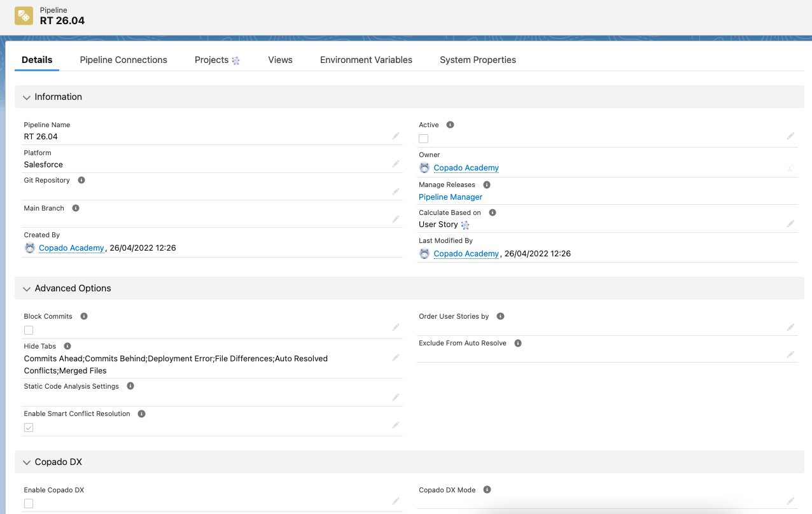This screenshot has width=812, height=514.
Task: Open the Environment Variables tab
Action: (366, 60)
